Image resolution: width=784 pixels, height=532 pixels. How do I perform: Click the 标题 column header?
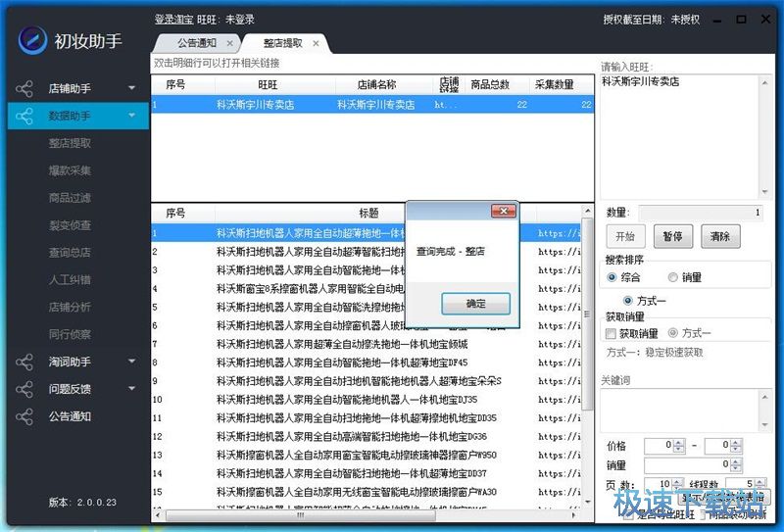pos(369,213)
